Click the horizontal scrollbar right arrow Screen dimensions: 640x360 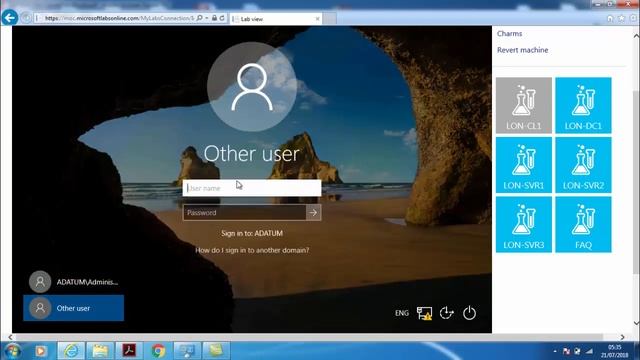(x=622, y=337)
